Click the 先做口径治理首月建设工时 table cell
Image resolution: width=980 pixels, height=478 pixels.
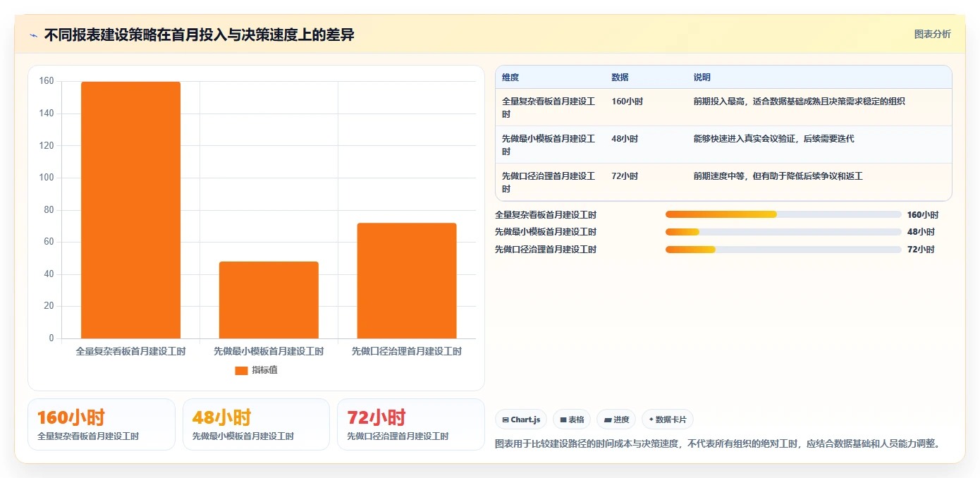pyautogui.click(x=549, y=183)
